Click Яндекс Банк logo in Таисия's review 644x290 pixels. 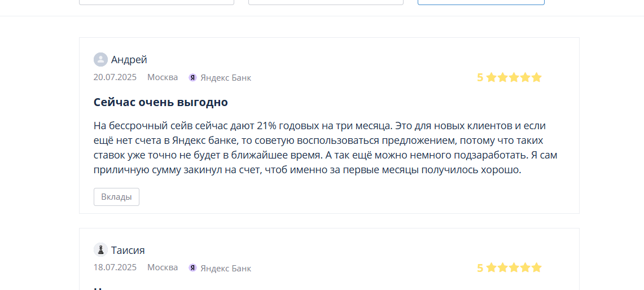[192, 268]
